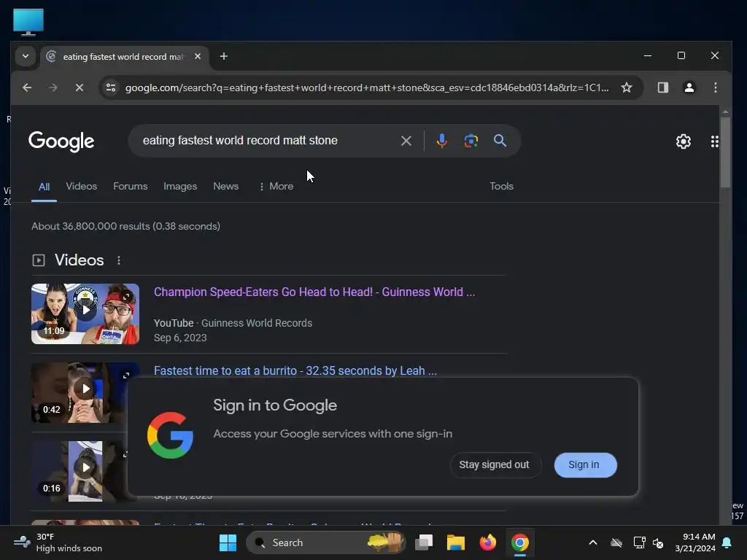Open This PC desktop icon
This screenshot has height=560, width=747.
[28, 22]
